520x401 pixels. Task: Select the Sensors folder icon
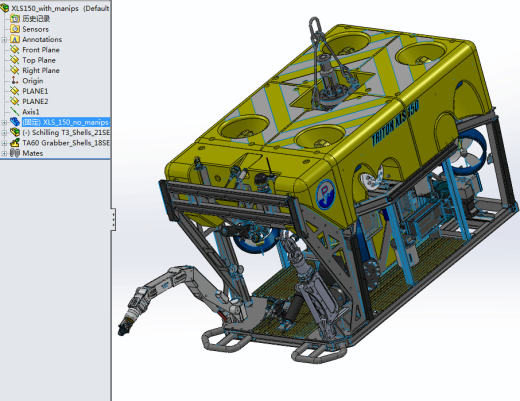(15, 29)
